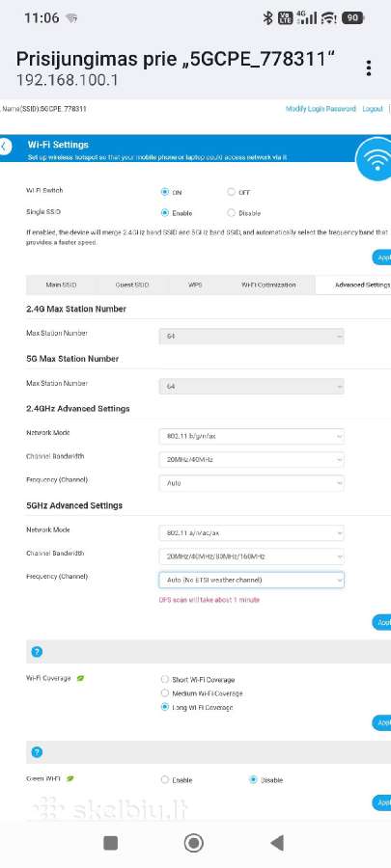Viewport: 391px width, 868px height.
Task: Tap green leaf icon next to Green WiFi
Action: [70, 778]
